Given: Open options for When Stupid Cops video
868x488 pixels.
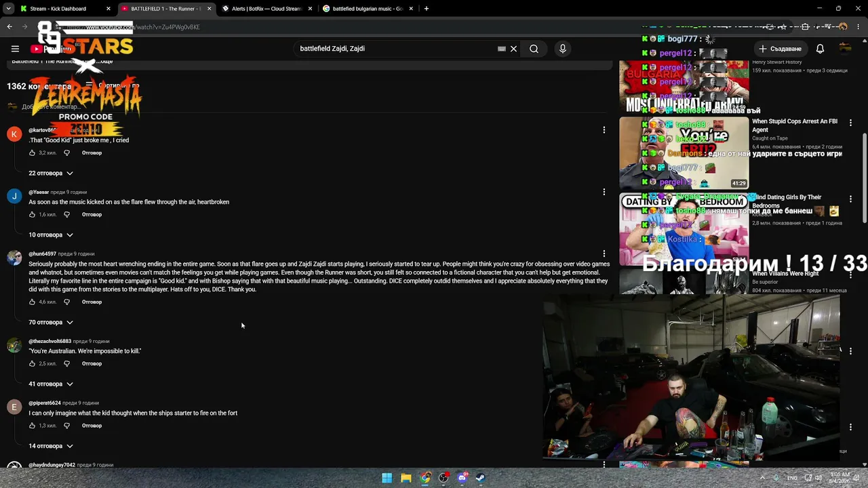Looking at the screenshot, I should pyautogui.click(x=850, y=123).
